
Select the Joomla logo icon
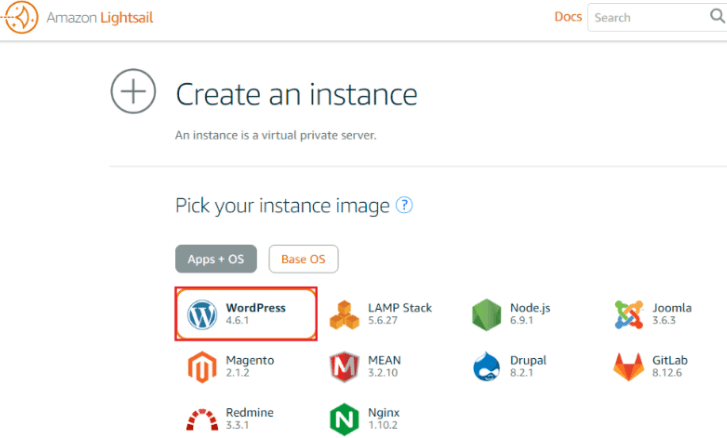[629, 314]
